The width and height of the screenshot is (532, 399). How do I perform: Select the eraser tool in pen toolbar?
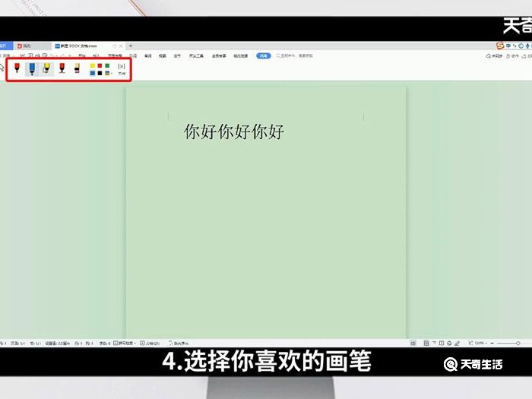click(x=77, y=68)
